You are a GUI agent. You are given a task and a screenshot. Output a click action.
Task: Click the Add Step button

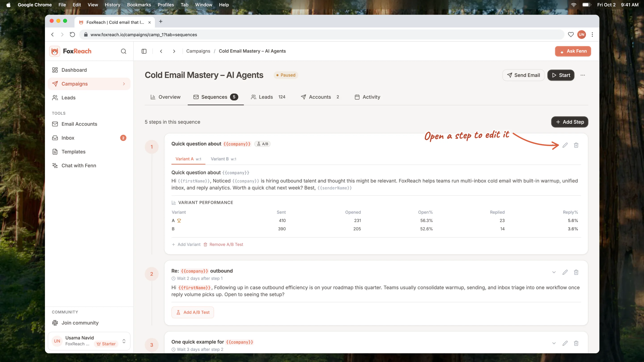point(570,122)
